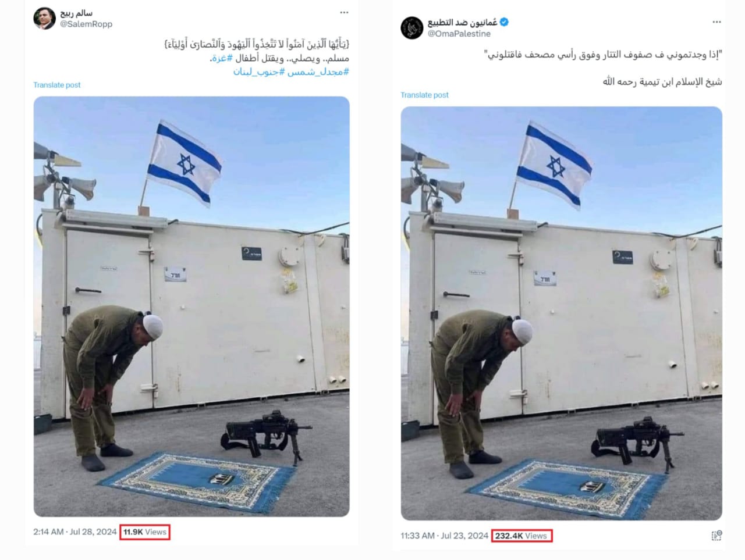Click Translate post under SalemRopp tweet

[57, 85]
